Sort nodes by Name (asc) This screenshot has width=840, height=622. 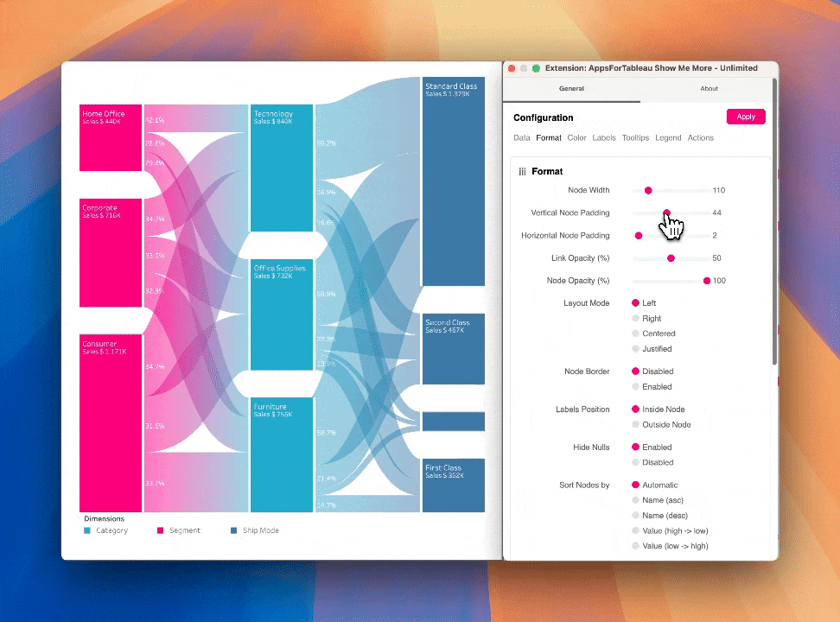(x=636, y=500)
